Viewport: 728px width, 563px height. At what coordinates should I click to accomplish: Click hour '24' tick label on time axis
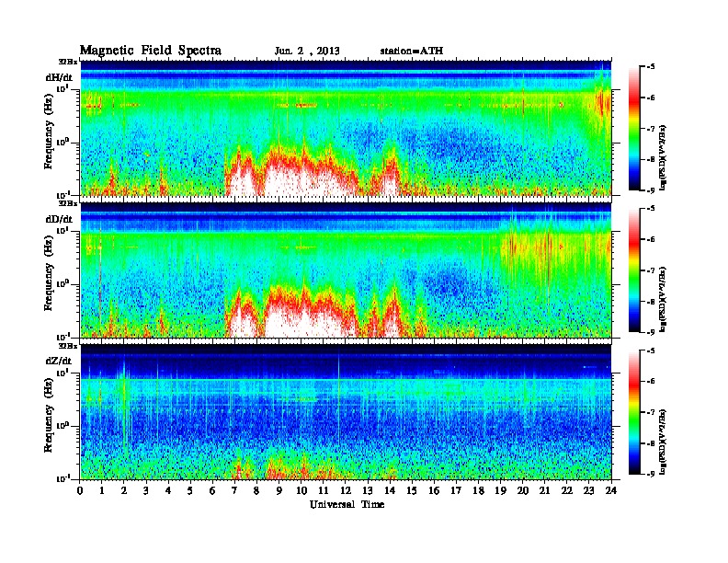611,490
